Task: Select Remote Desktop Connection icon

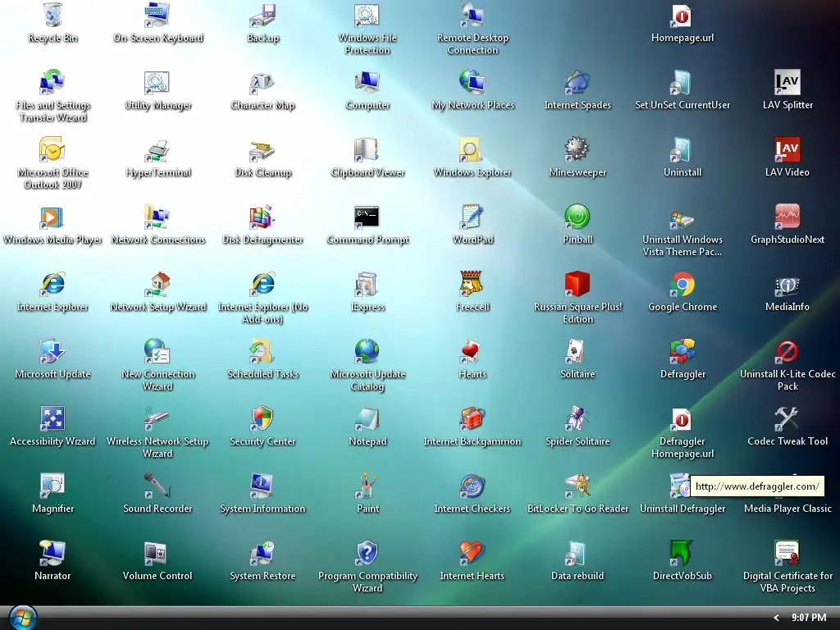Action: click(x=472, y=15)
